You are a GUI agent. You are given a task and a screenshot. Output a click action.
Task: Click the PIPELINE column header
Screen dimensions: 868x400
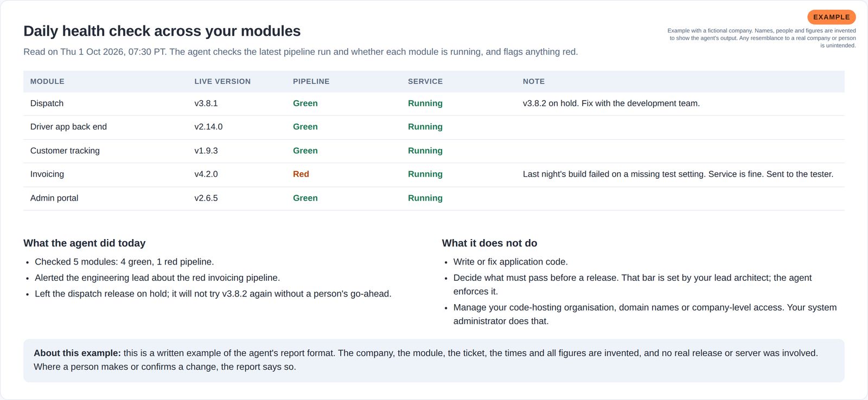click(311, 81)
